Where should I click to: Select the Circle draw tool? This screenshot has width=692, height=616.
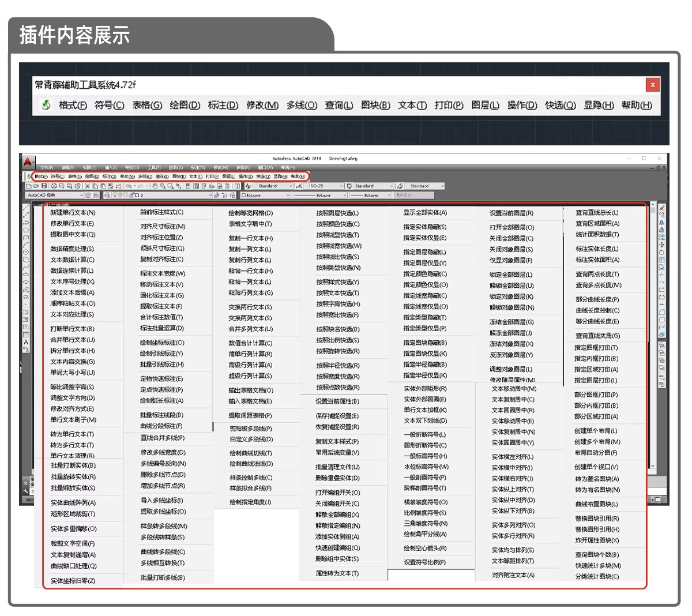[x=26, y=252]
